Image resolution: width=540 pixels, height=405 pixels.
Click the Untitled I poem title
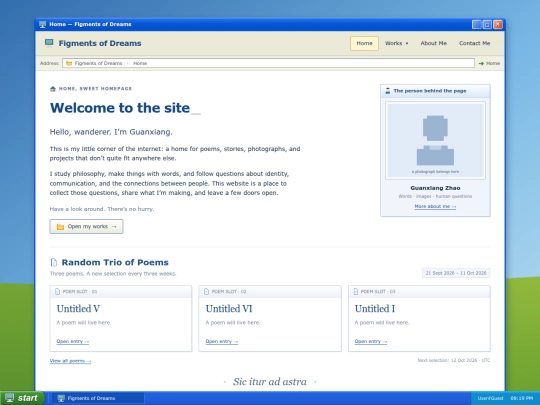pos(375,309)
